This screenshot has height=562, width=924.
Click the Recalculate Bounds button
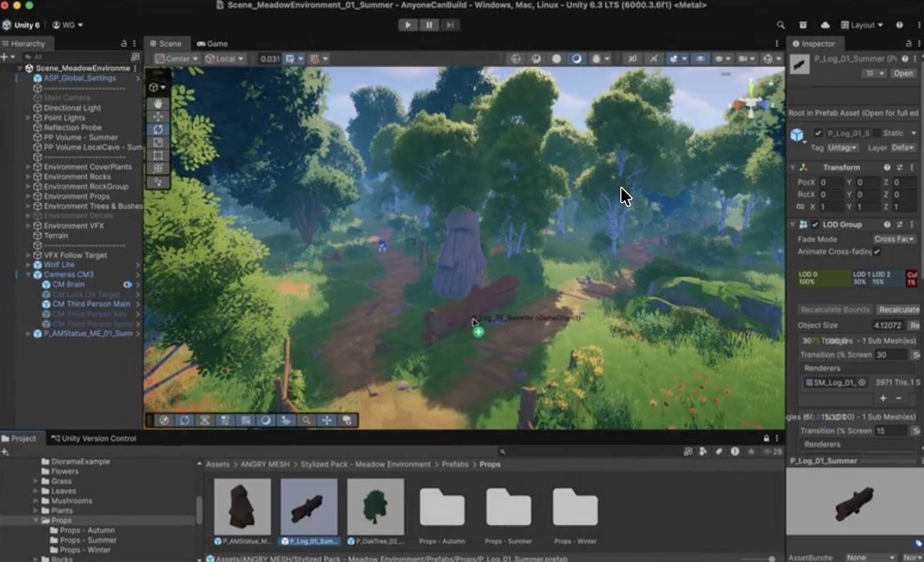point(834,309)
